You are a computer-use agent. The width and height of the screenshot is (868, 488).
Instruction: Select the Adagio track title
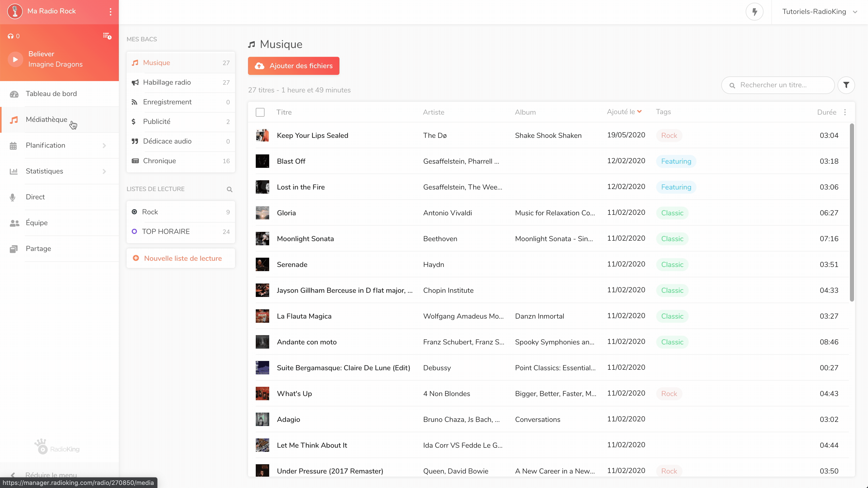(289, 420)
